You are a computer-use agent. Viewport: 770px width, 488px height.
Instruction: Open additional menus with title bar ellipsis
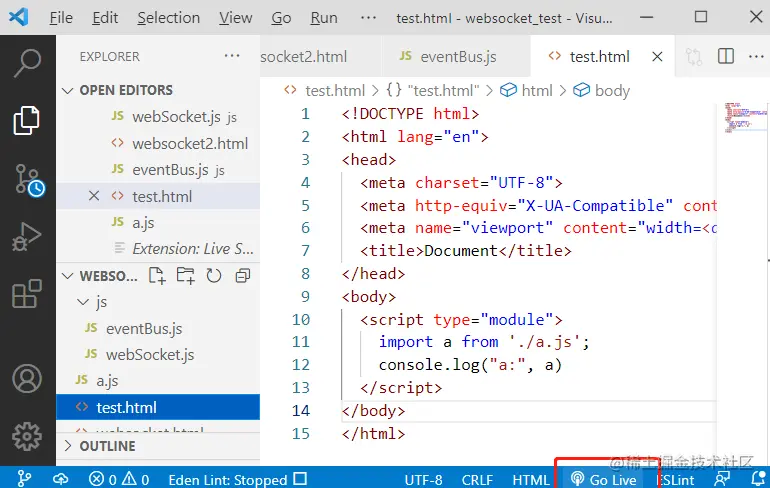tap(368, 18)
